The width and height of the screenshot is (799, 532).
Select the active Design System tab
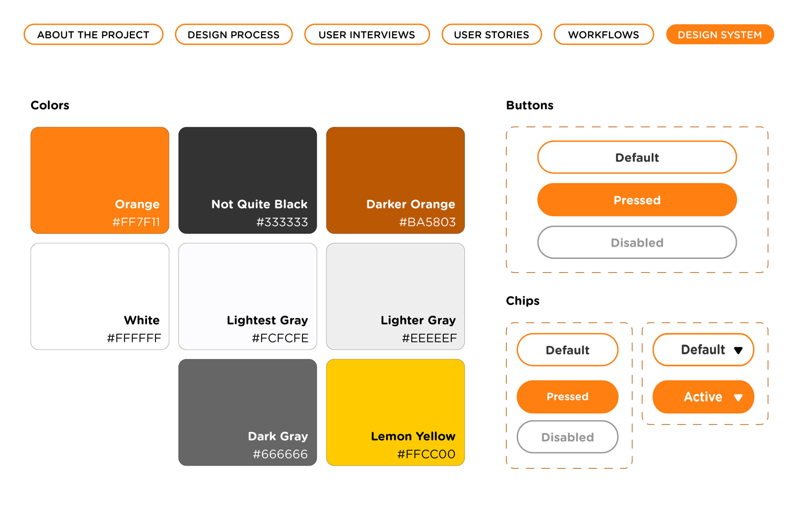click(719, 35)
